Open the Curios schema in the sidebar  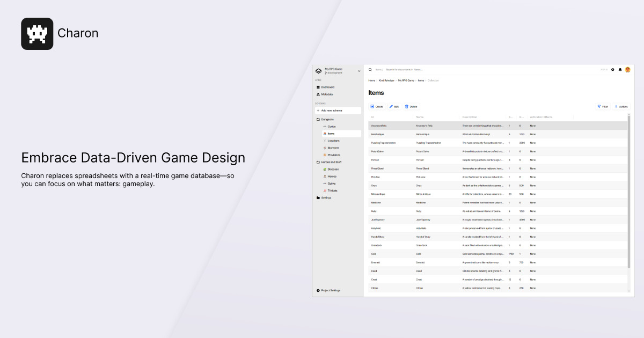click(333, 127)
